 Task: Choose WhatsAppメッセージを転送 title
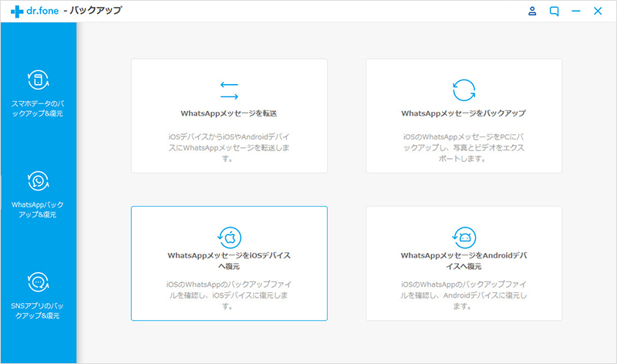click(x=229, y=113)
